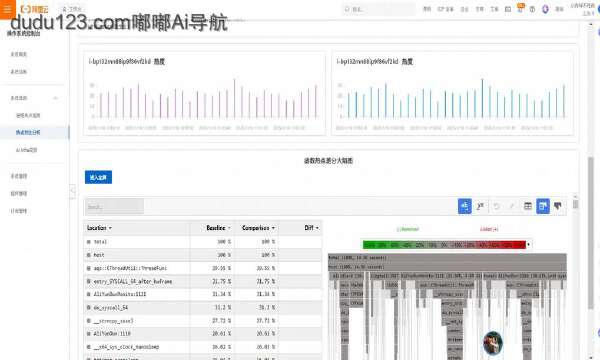
Task: Toggle the square marker beside total row
Action: pos(89,242)
